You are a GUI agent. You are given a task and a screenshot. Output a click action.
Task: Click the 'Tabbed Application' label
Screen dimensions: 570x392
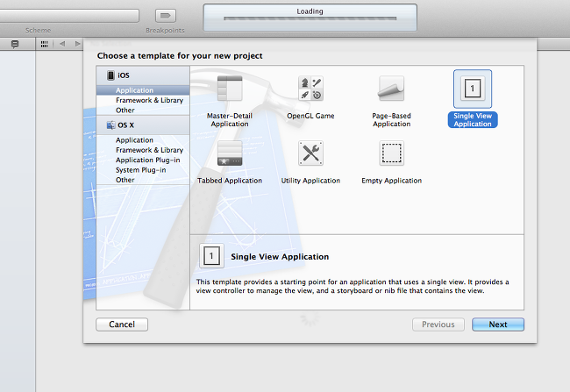coord(230,181)
